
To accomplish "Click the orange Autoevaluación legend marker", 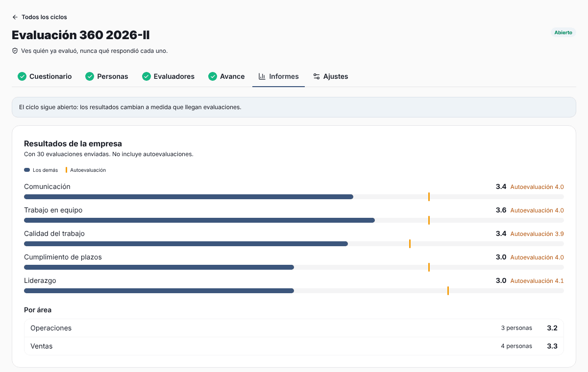I will [x=66, y=170].
